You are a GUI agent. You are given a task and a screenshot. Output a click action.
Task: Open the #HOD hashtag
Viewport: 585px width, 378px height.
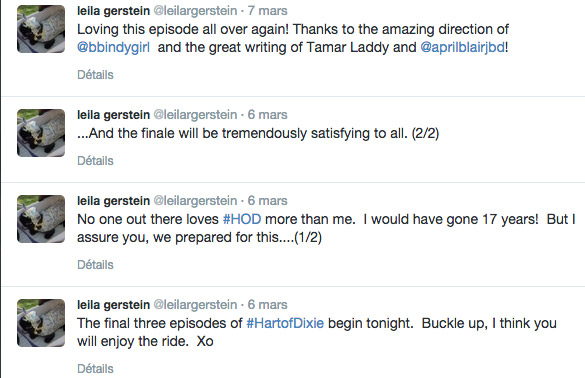[x=242, y=219]
